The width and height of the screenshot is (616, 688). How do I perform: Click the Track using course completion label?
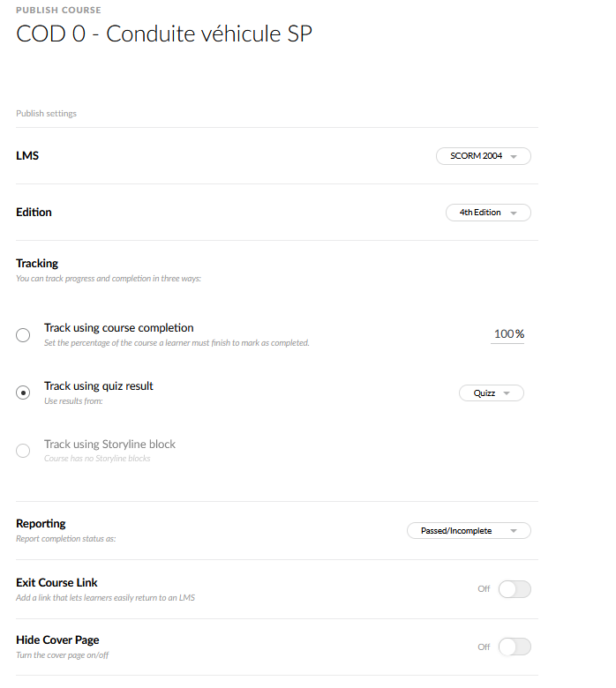point(119,328)
